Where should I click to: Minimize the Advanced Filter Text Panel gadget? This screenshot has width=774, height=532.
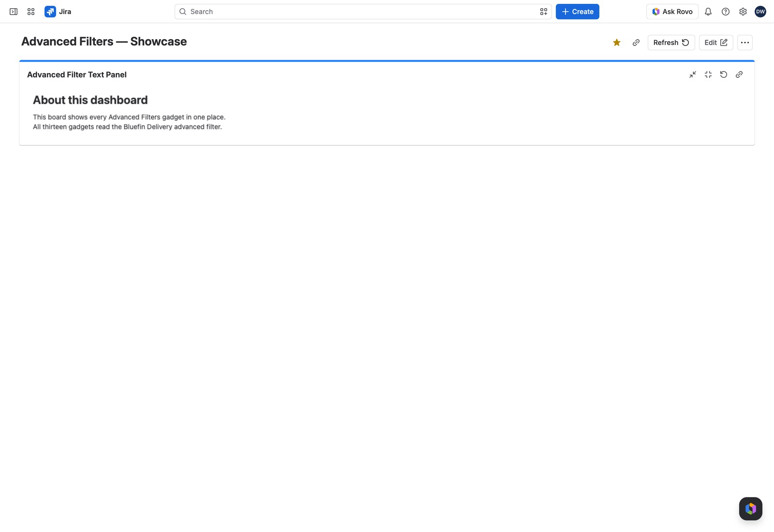point(693,74)
